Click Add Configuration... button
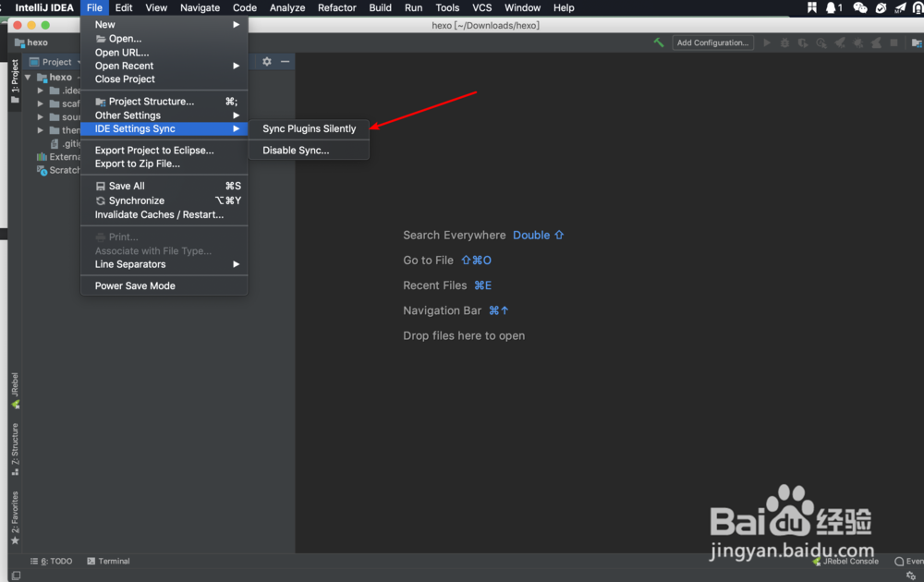This screenshot has width=924, height=582. [712, 42]
